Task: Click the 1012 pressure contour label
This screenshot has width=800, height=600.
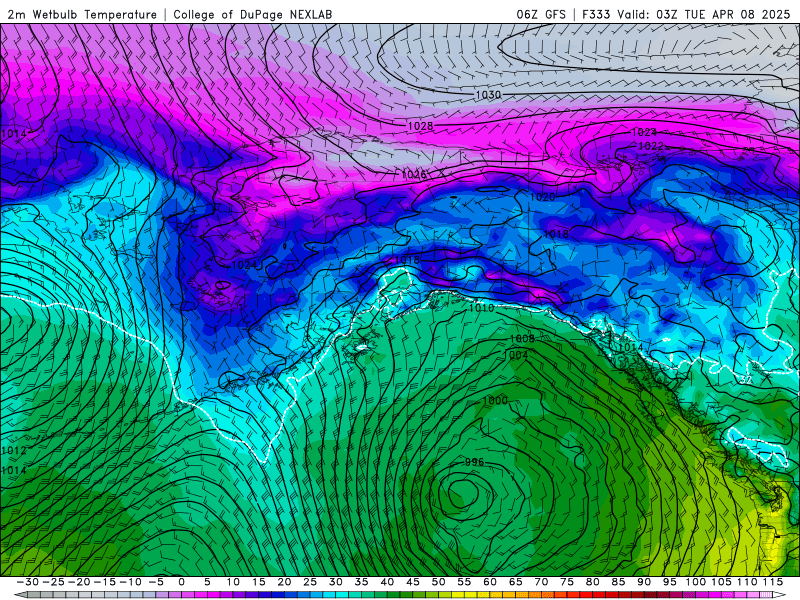Action: pos(14,451)
